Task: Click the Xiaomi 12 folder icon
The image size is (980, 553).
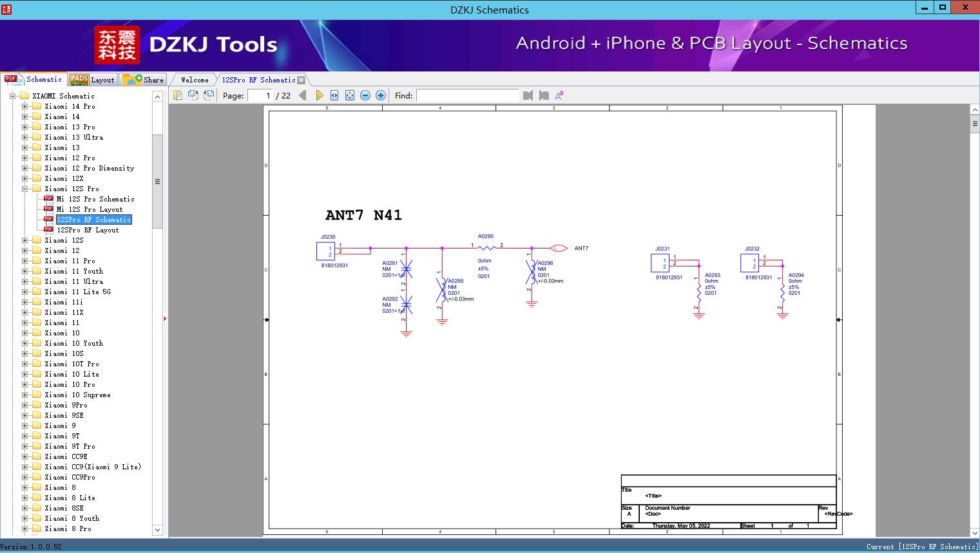Action: click(x=37, y=250)
